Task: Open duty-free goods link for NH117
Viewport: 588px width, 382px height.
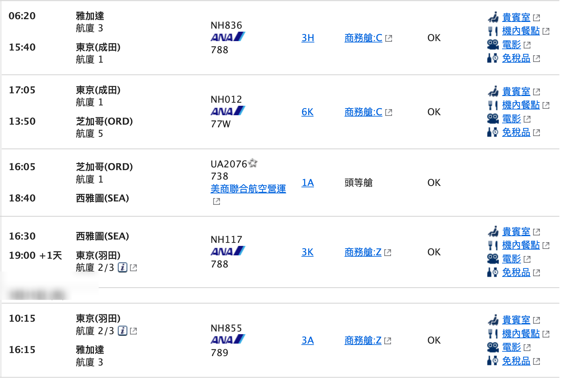Action: coord(516,273)
